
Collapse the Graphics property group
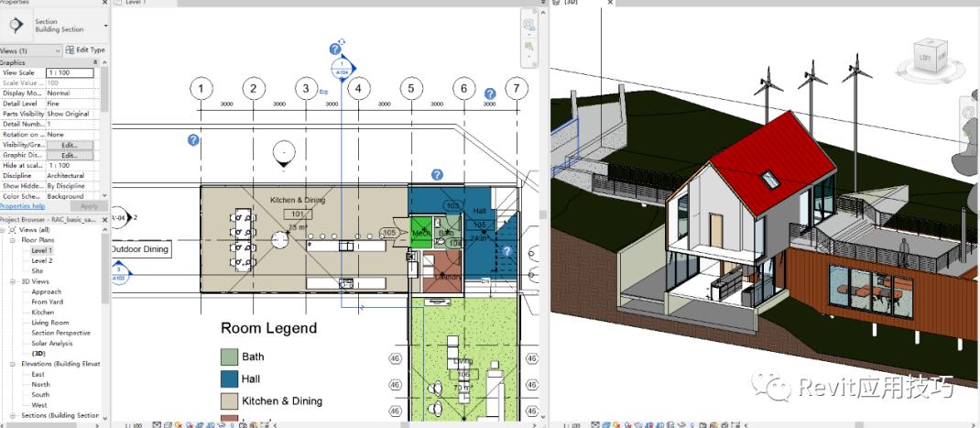coord(95,62)
